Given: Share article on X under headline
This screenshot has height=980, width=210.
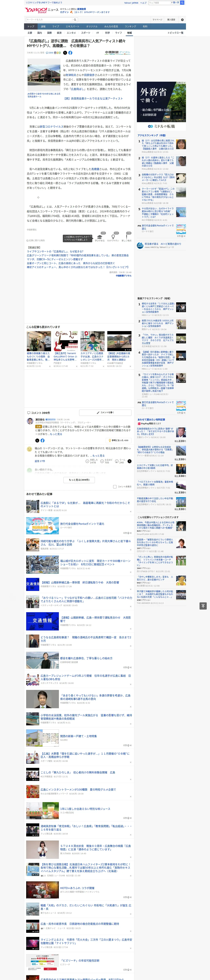Looking at the screenshot, I should (65, 53).
